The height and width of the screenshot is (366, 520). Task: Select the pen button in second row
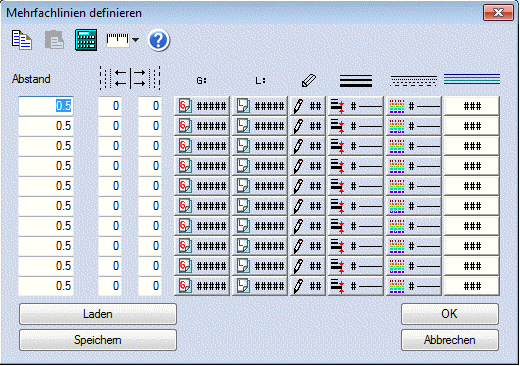(x=307, y=126)
